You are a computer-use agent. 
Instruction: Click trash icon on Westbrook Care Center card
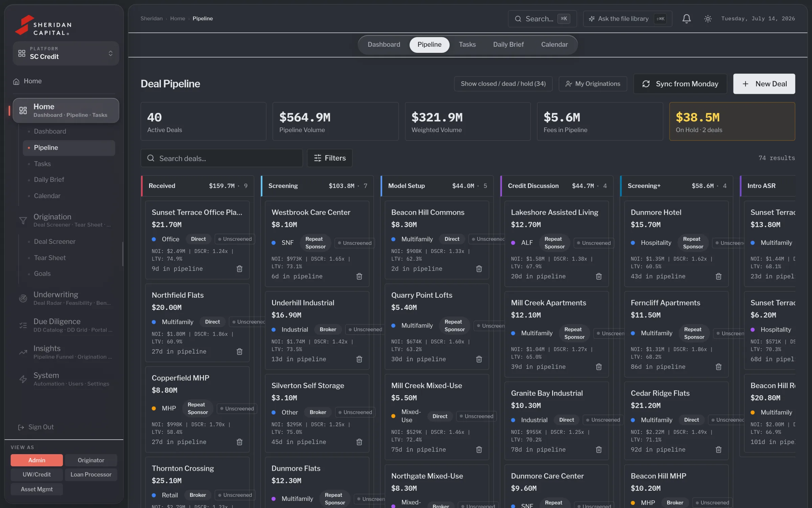[359, 276]
